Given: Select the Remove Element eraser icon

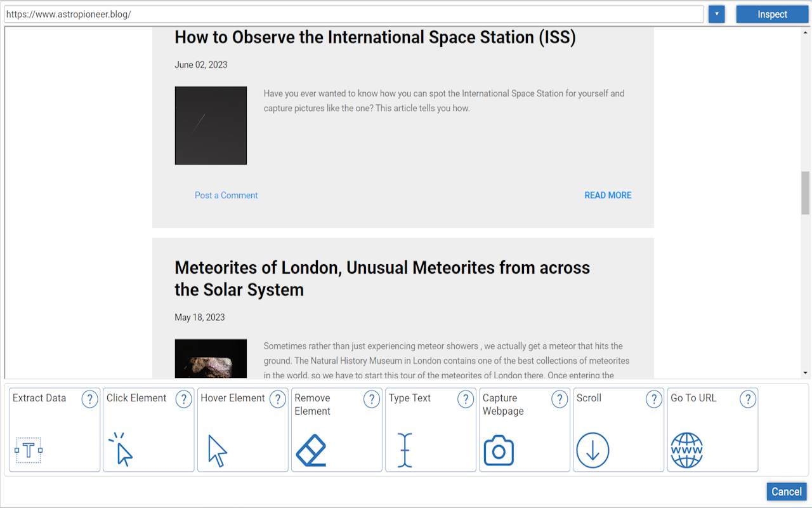Looking at the screenshot, I should (311, 450).
